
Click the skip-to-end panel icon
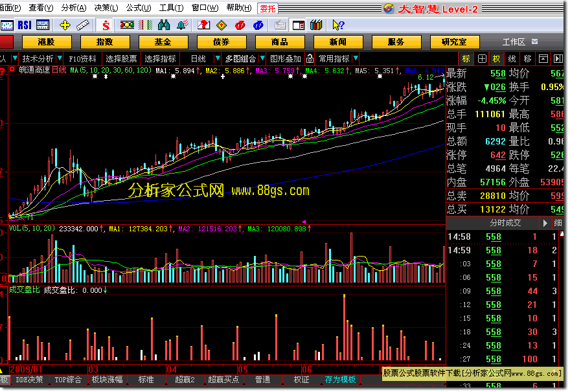(558, 58)
